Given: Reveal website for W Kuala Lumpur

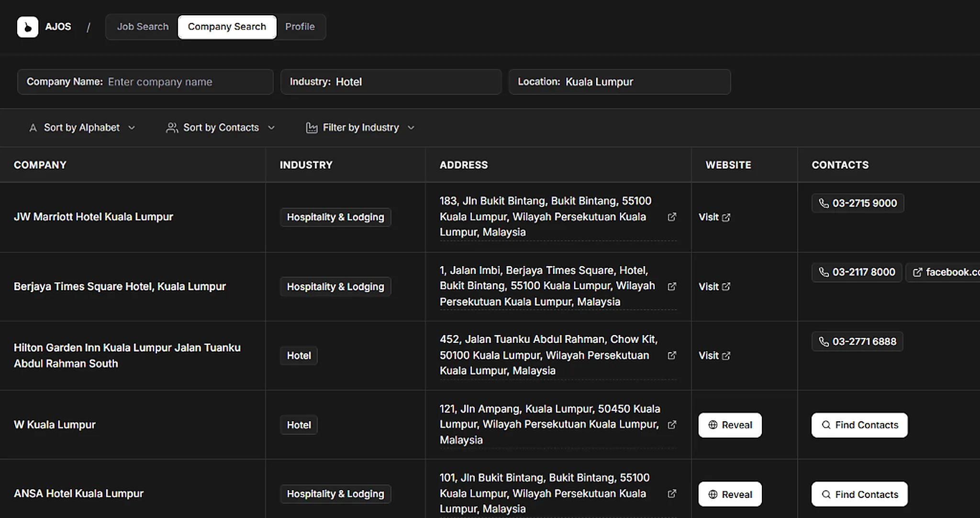Looking at the screenshot, I should tap(730, 425).
